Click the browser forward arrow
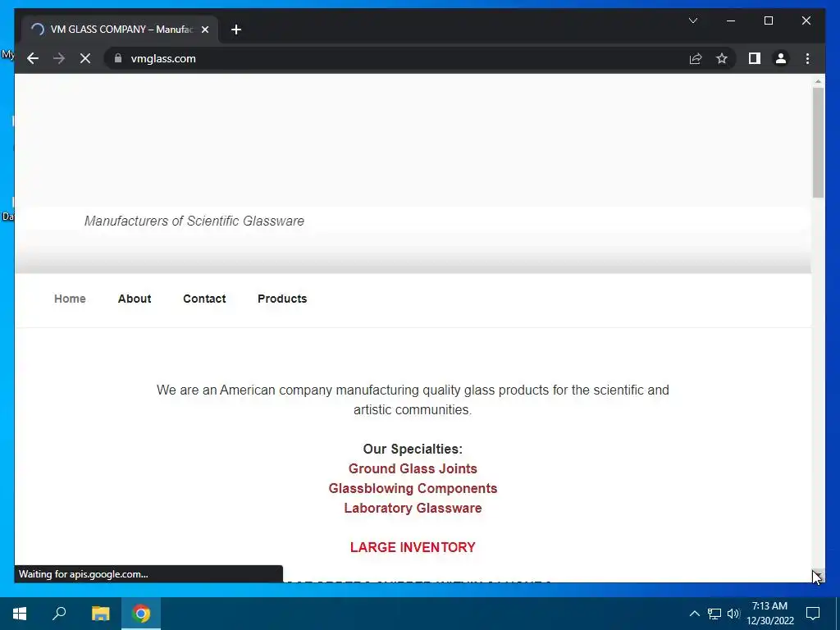Screen dimensions: 840x630 coord(59,58)
